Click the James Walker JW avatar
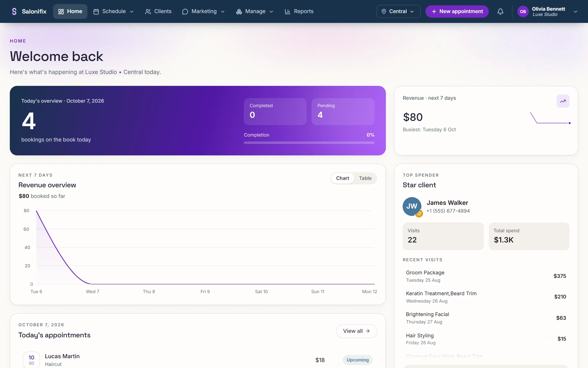This screenshot has width=588, height=368. coord(412,206)
